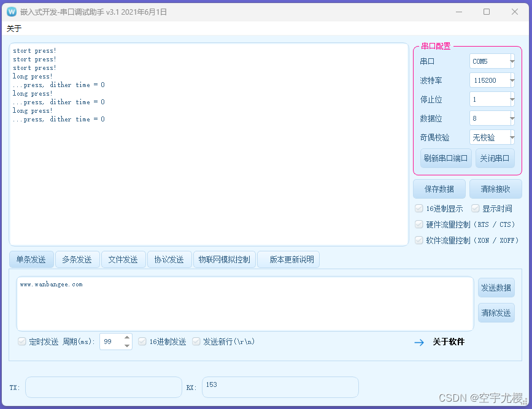
Task: Click the 发送数据 send data button
Action: point(496,288)
